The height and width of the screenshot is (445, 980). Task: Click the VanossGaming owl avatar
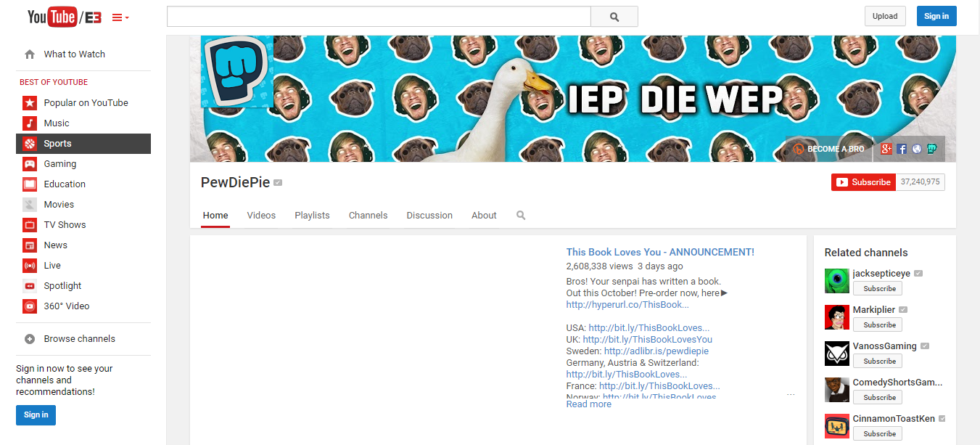point(837,354)
